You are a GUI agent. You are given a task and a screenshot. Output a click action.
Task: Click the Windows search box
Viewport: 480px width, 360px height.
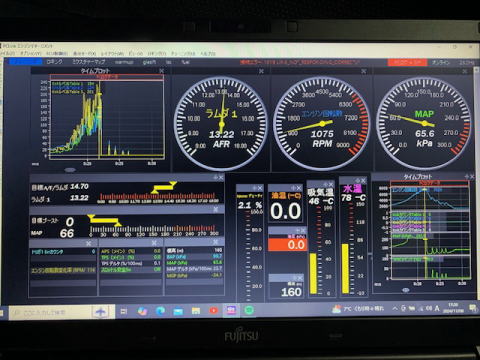coord(50,313)
